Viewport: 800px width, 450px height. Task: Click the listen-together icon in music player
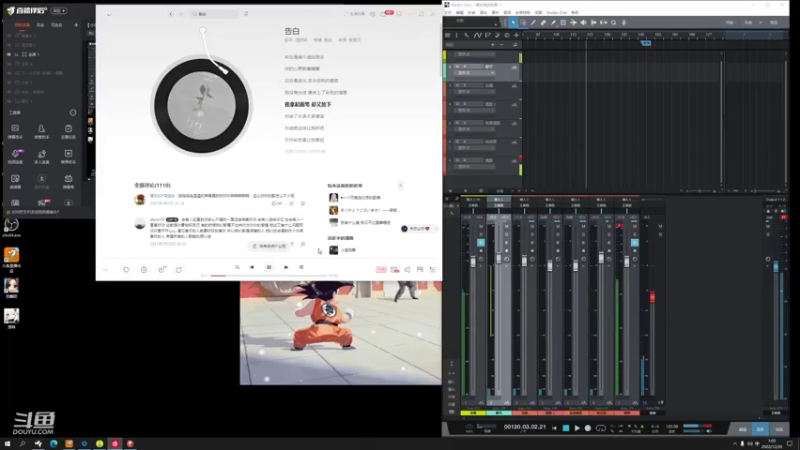[x=420, y=269]
